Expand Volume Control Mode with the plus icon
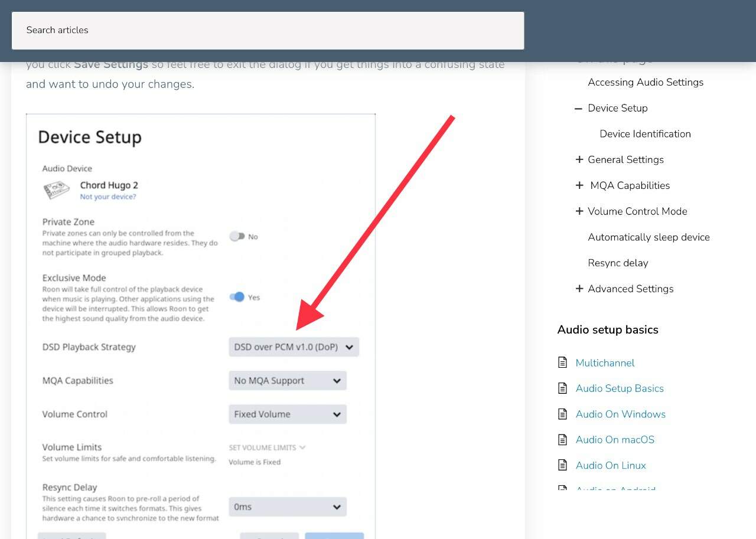Viewport: 756px width, 539px height. [579, 211]
